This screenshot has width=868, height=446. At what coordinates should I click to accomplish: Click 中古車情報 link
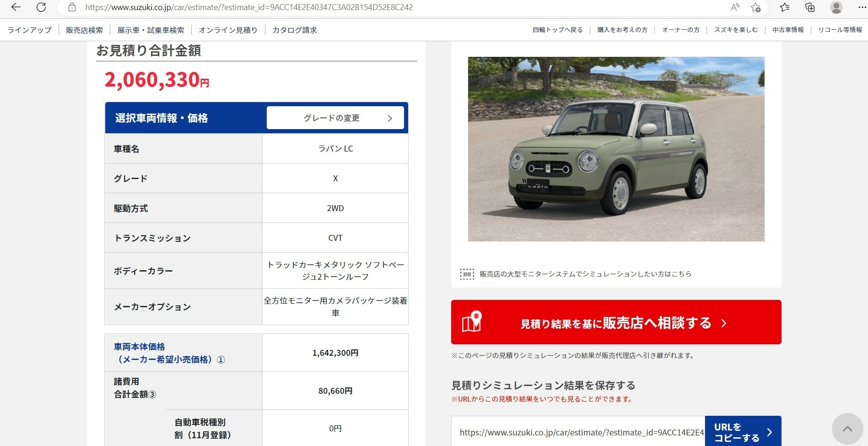click(788, 30)
